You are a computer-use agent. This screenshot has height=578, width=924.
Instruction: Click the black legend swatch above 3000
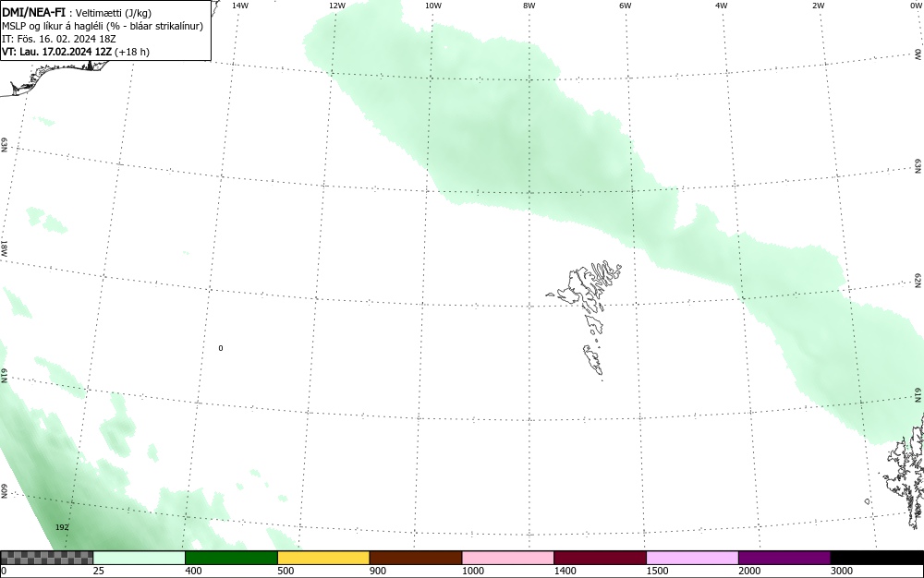coord(877,558)
